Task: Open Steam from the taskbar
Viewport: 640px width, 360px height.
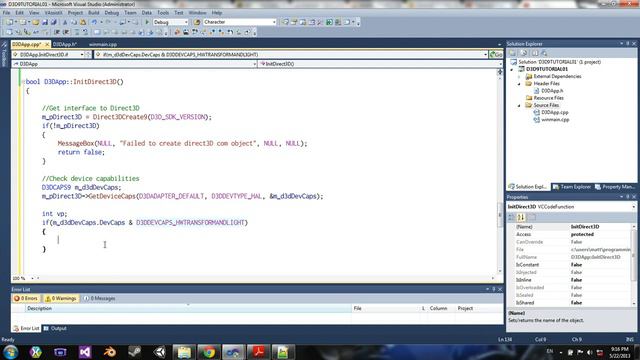Action: pos(134,351)
